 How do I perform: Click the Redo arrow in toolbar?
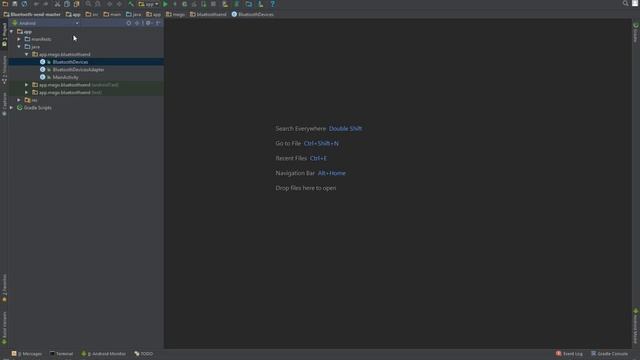point(46,4)
